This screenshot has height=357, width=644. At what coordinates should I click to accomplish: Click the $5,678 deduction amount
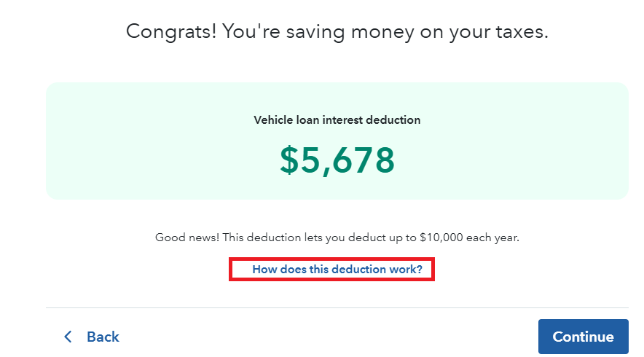[337, 160]
